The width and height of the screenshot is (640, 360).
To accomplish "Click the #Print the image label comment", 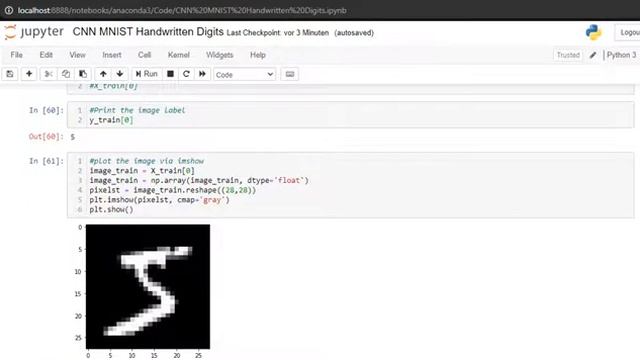I will (x=138, y=110).
